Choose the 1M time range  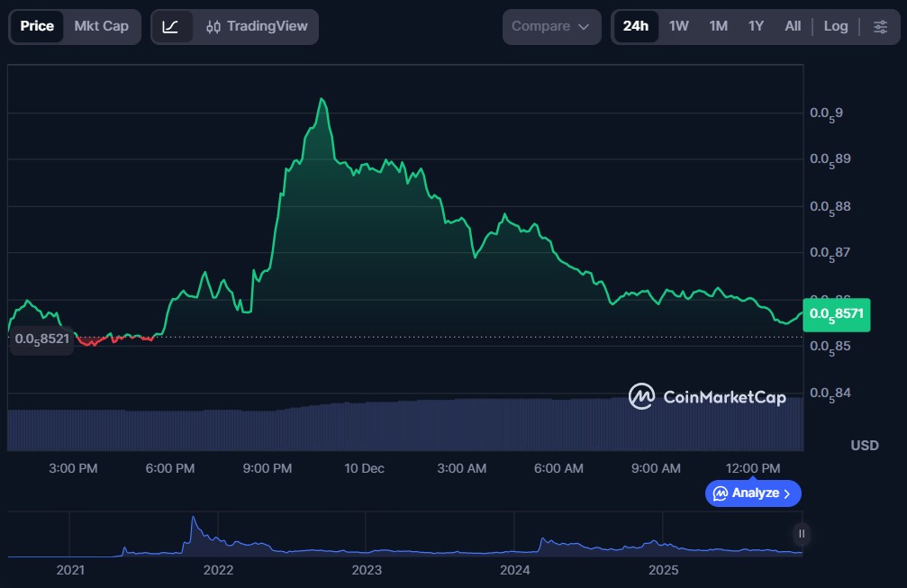pos(718,27)
